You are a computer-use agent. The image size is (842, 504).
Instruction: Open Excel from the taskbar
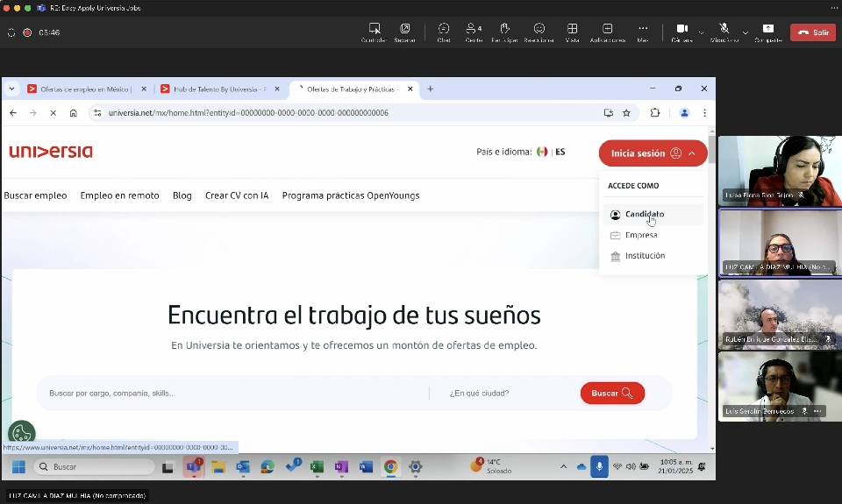pyautogui.click(x=317, y=467)
